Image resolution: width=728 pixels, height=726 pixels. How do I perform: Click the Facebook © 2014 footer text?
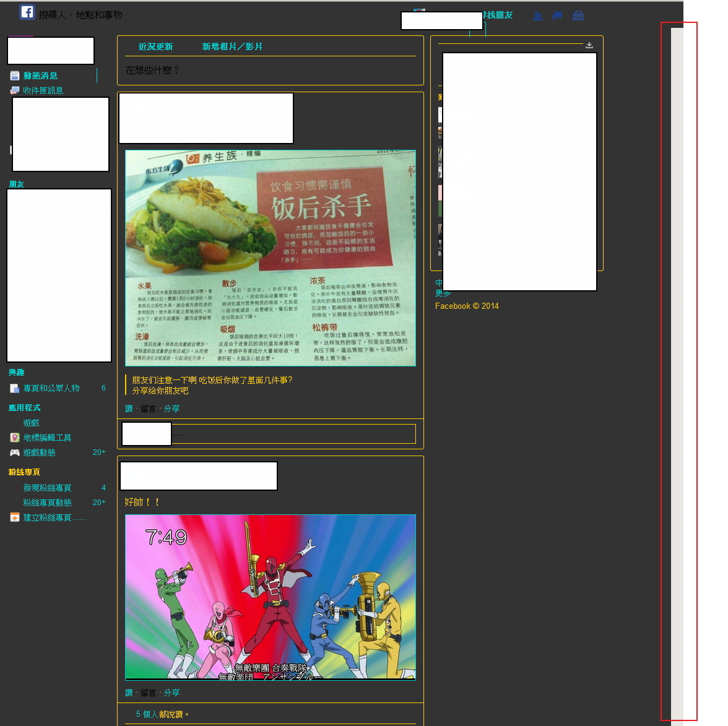[467, 306]
